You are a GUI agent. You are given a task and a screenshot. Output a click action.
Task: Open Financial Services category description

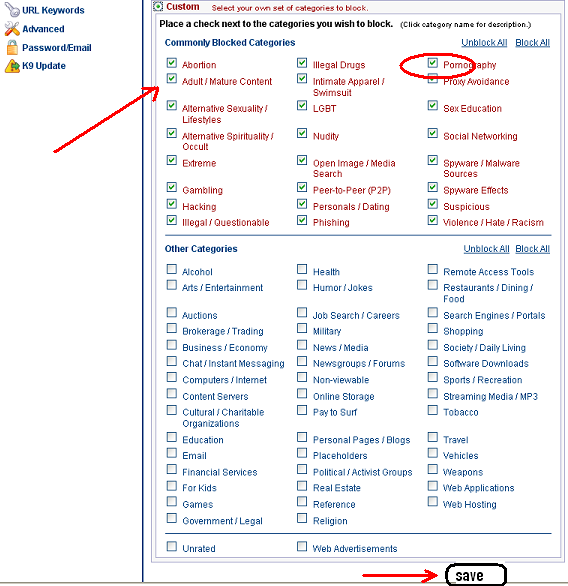click(x=220, y=472)
